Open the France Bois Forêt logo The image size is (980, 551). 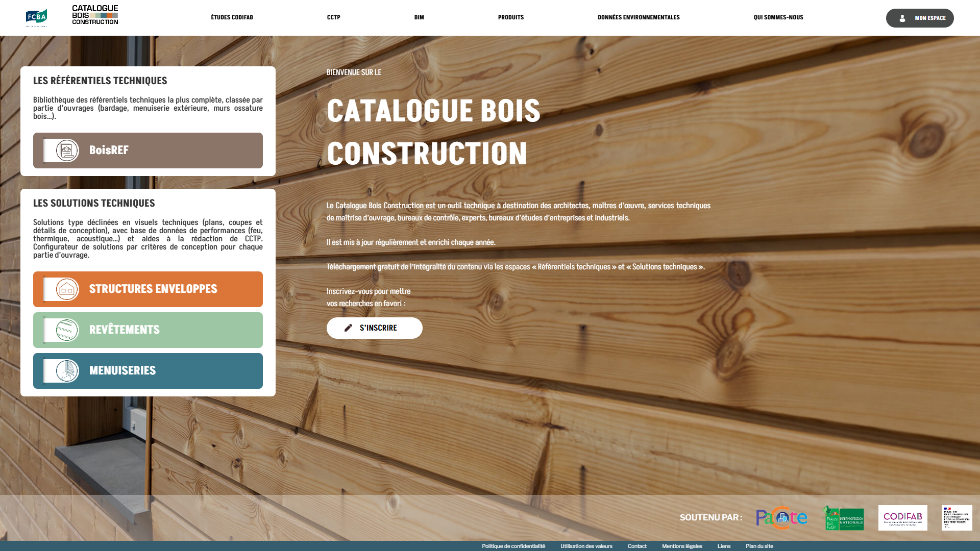coord(843,518)
